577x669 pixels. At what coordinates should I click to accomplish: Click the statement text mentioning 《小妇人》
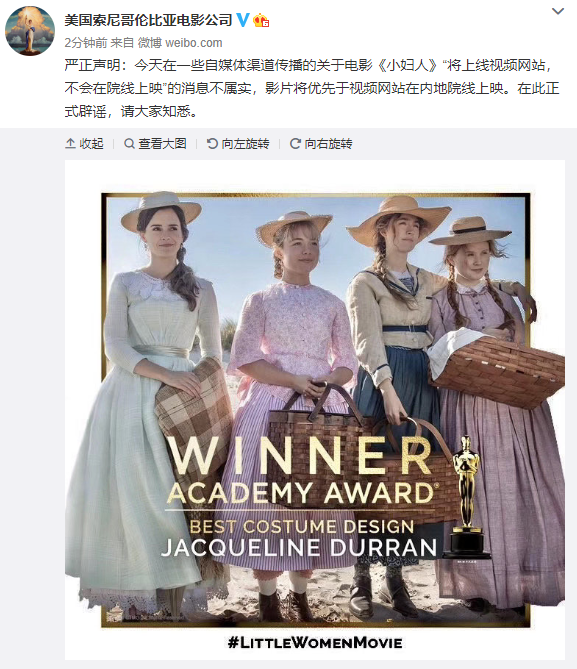(312, 88)
